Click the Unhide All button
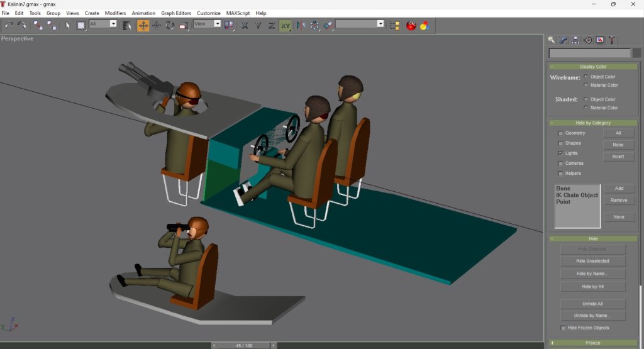 tap(593, 304)
